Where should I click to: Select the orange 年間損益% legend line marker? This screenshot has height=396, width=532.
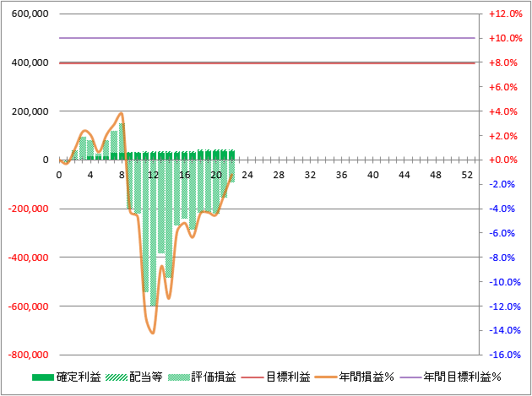326,377
